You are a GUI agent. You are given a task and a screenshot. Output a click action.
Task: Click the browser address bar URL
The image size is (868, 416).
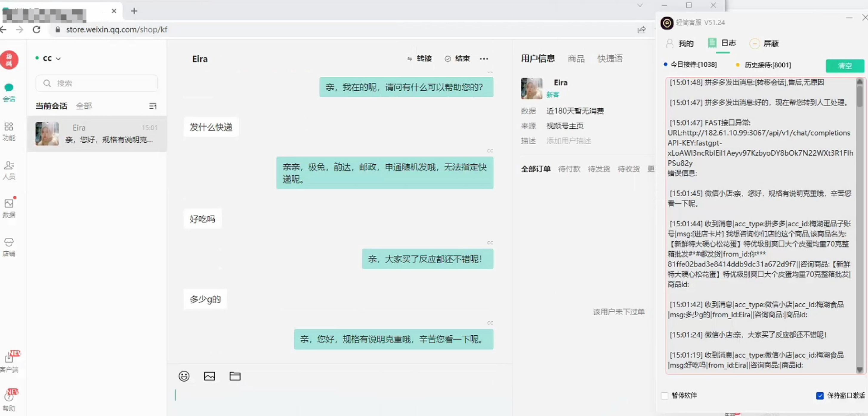coord(117,30)
